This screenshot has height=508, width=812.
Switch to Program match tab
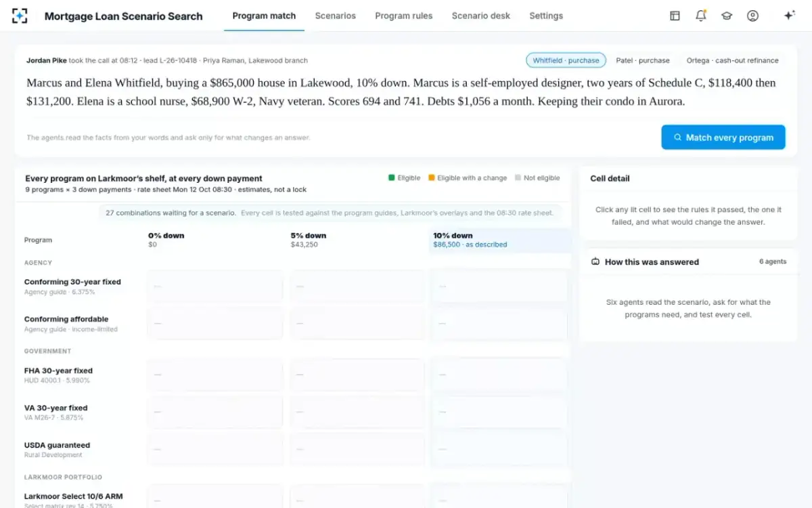pyautogui.click(x=264, y=16)
